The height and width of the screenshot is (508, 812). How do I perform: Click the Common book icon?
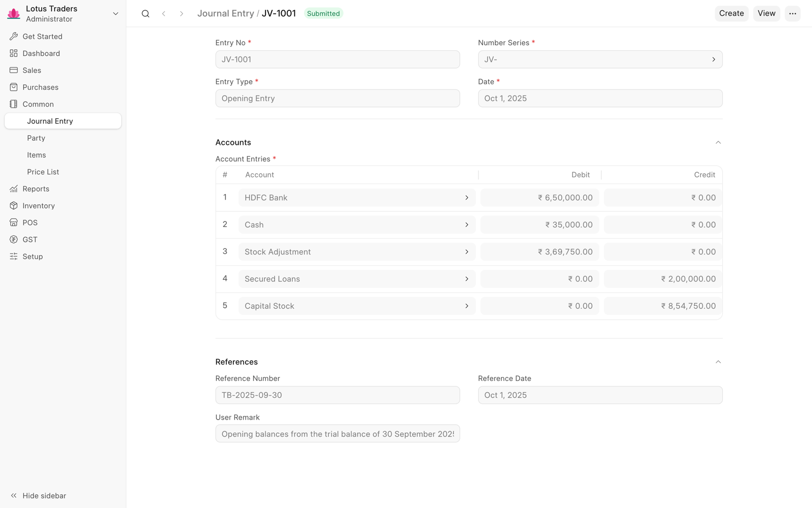point(14,104)
